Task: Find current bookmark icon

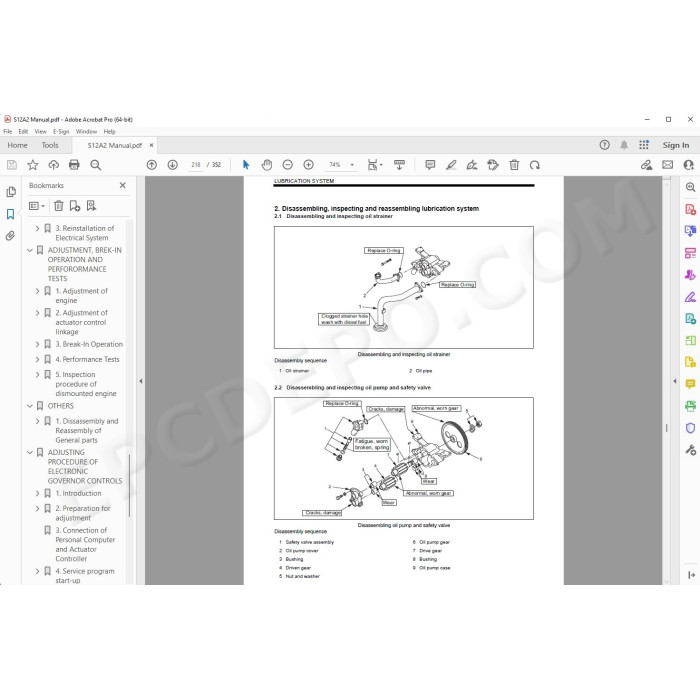Action: point(92,206)
